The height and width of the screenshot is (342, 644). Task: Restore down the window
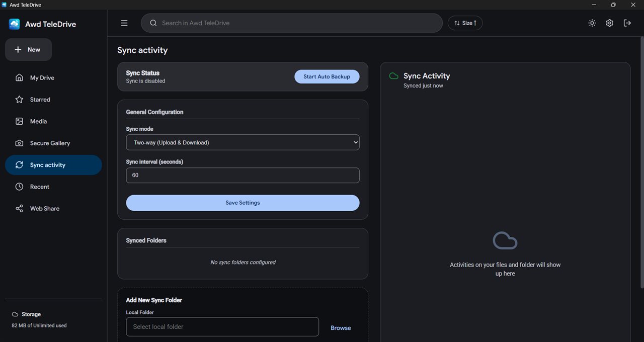613,5
